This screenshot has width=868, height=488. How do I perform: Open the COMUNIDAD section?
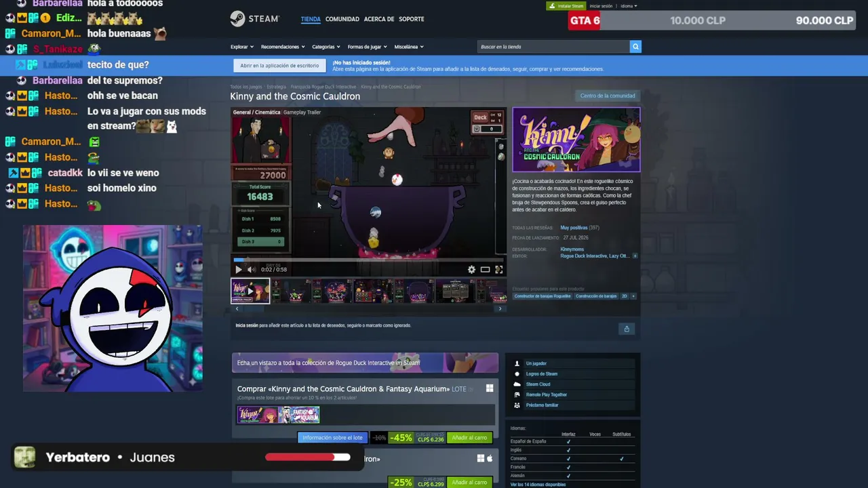(x=342, y=19)
